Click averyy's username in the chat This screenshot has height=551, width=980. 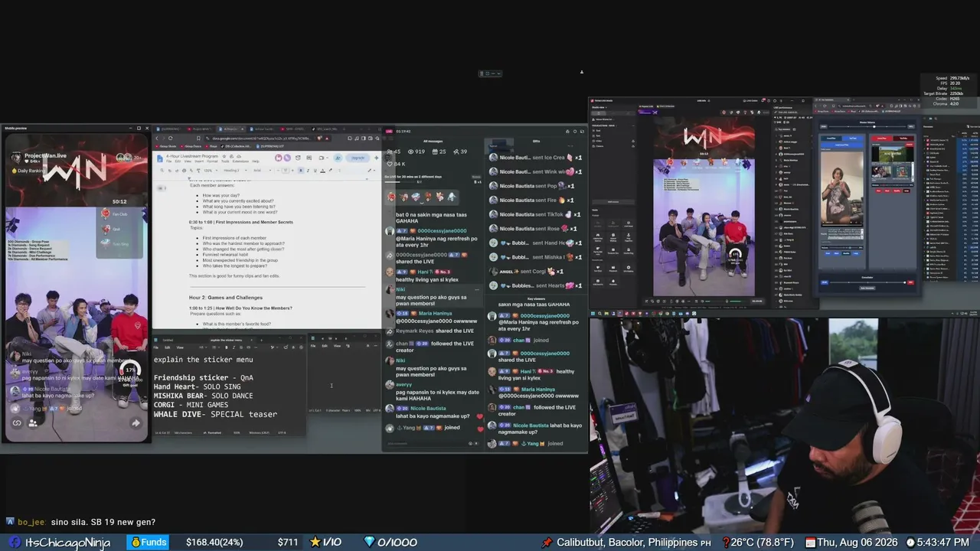pyautogui.click(x=403, y=385)
